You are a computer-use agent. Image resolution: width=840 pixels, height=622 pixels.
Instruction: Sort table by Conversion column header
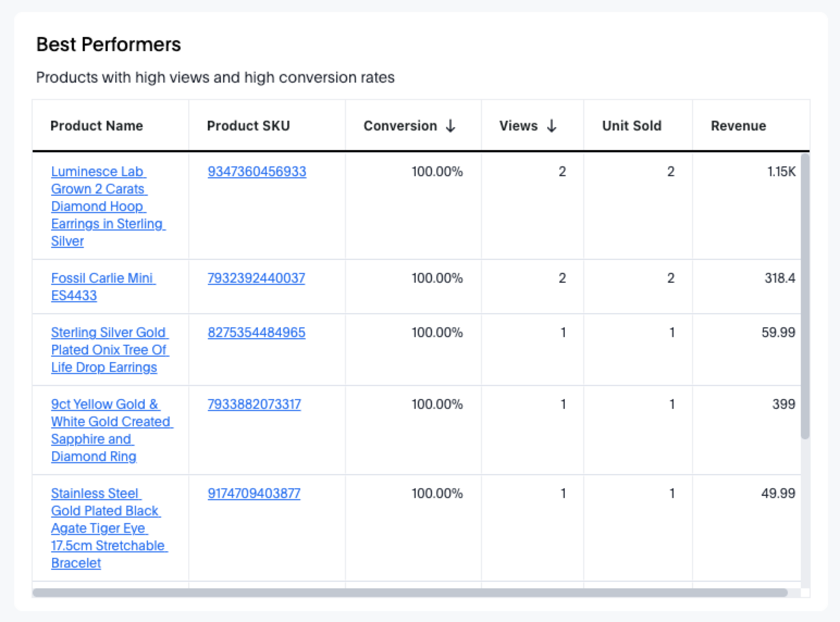coord(400,126)
